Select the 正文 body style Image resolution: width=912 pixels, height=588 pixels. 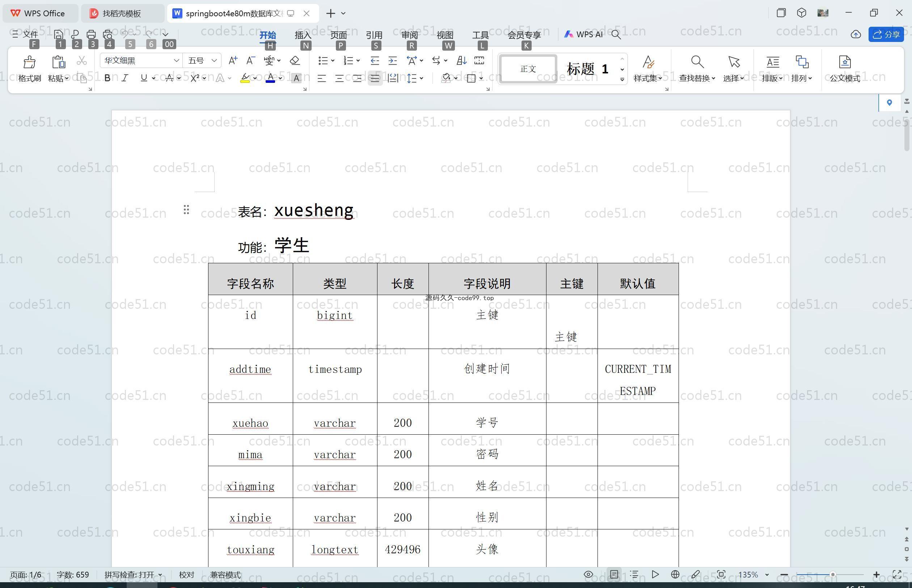528,69
